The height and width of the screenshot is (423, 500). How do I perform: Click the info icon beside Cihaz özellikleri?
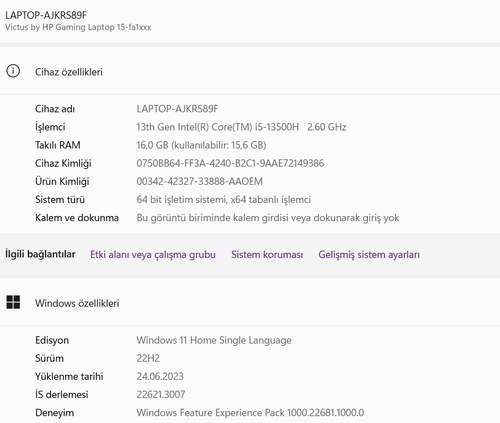click(x=13, y=71)
